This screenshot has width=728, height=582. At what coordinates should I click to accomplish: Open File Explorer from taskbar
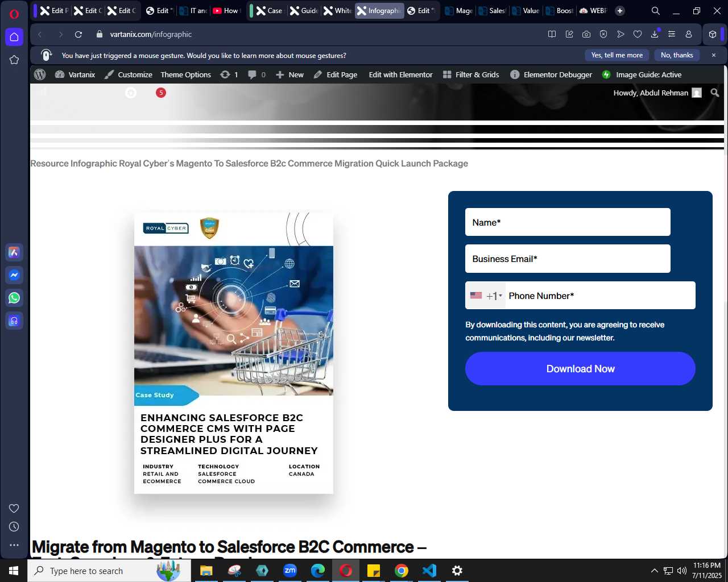tap(206, 571)
